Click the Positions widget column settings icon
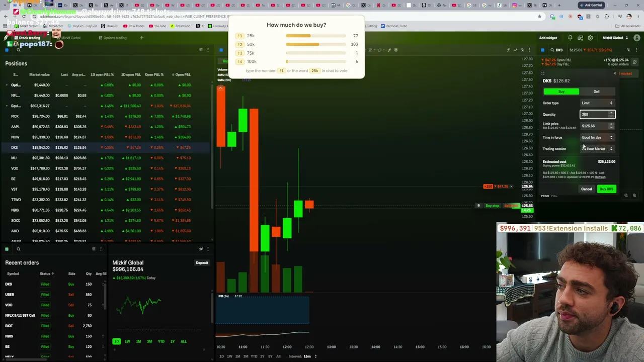This screenshot has height=362, width=644. click(201, 50)
